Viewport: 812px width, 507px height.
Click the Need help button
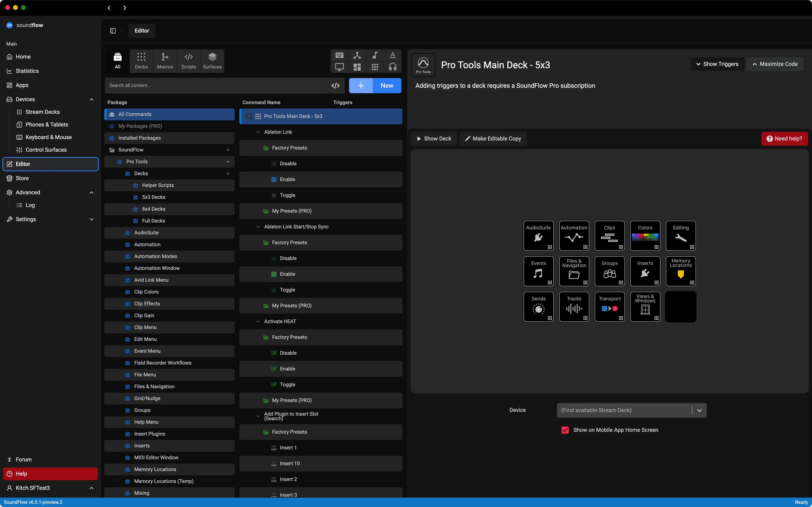[x=785, y=139]
